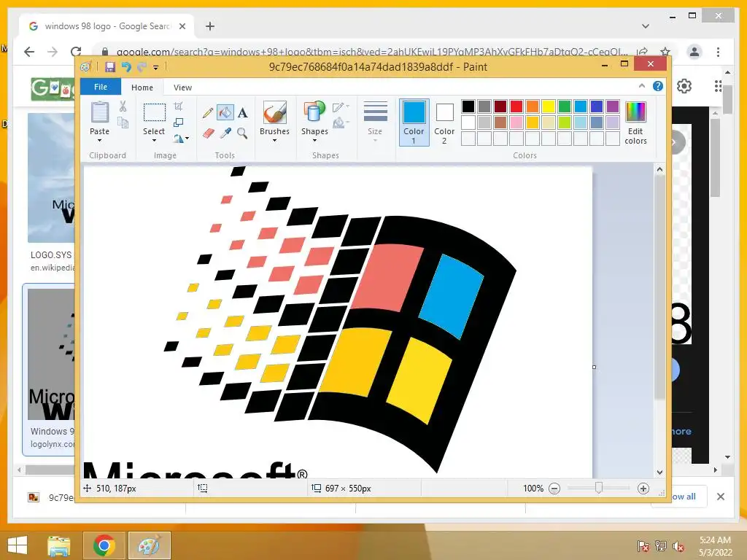
Task: Click Chrome icon in taskbar
Action: [x=104, y=545]
